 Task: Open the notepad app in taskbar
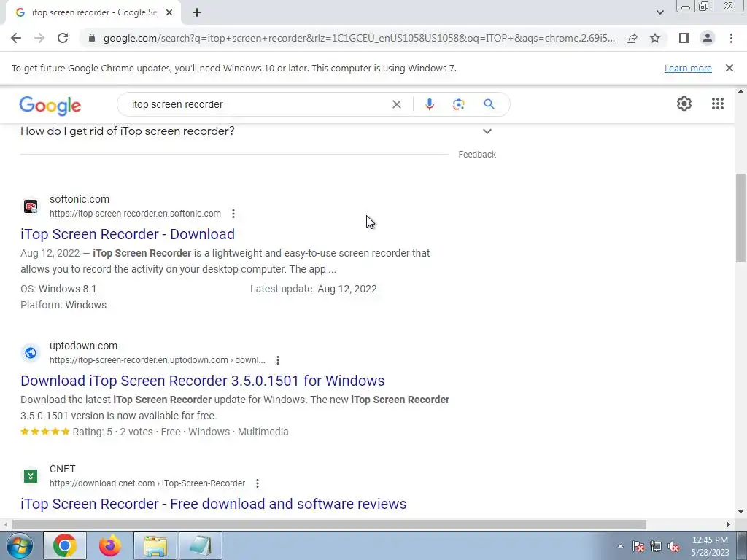coord(201,545)
